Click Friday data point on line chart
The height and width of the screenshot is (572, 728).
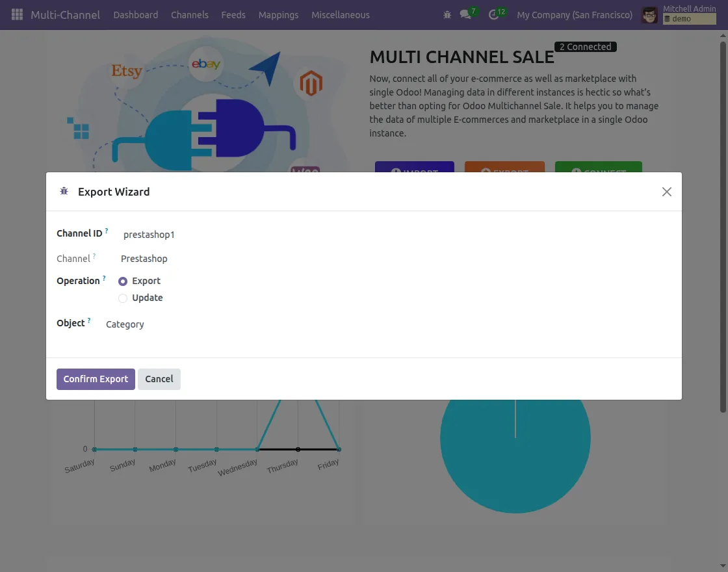pos(339,449)
